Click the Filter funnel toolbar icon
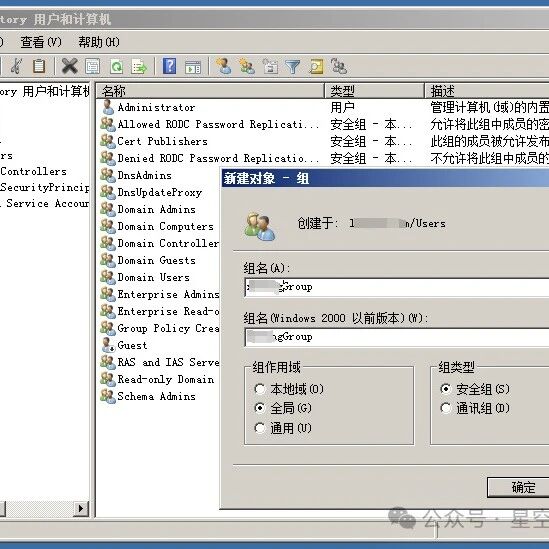 point(293,67)
